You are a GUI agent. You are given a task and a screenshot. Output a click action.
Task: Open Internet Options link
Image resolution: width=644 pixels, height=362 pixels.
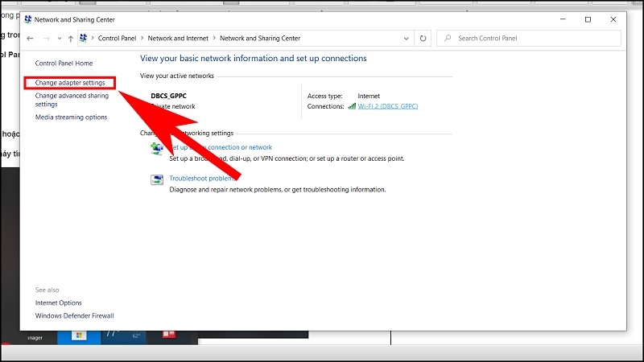(58, 302)
